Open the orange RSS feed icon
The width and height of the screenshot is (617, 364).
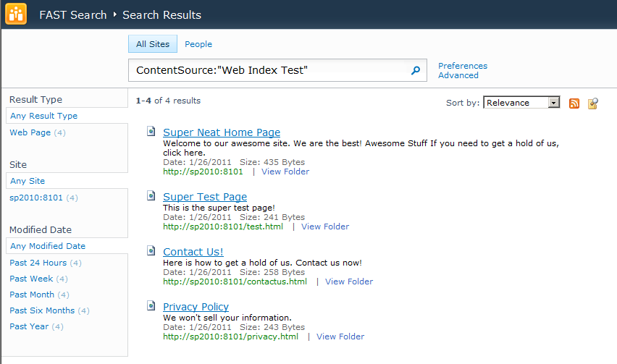click(x=574, y=103)
